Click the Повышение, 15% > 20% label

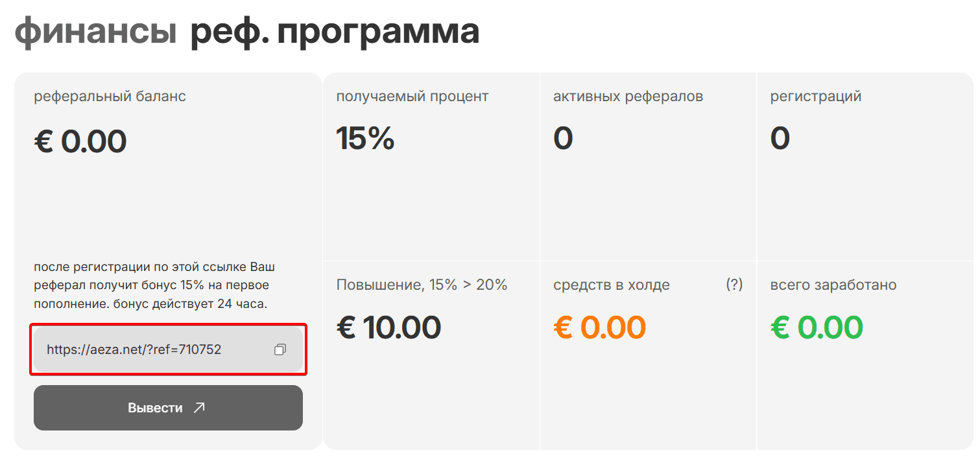tap(422, 285)
